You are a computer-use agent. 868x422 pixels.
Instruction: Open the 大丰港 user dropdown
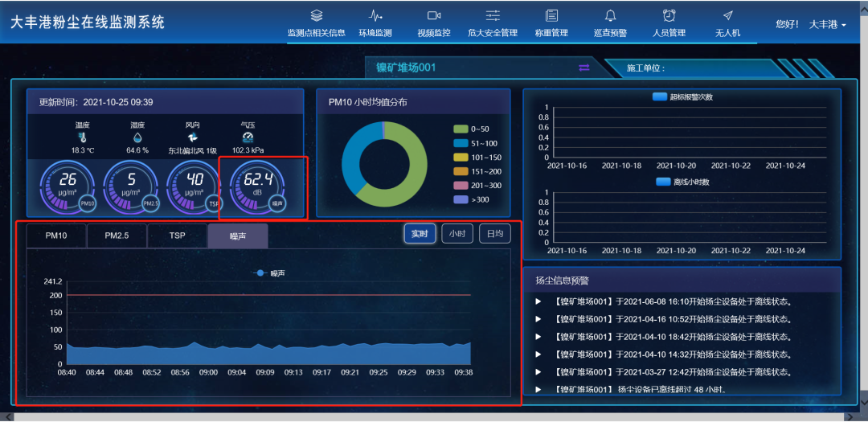[x=827, y=24]
